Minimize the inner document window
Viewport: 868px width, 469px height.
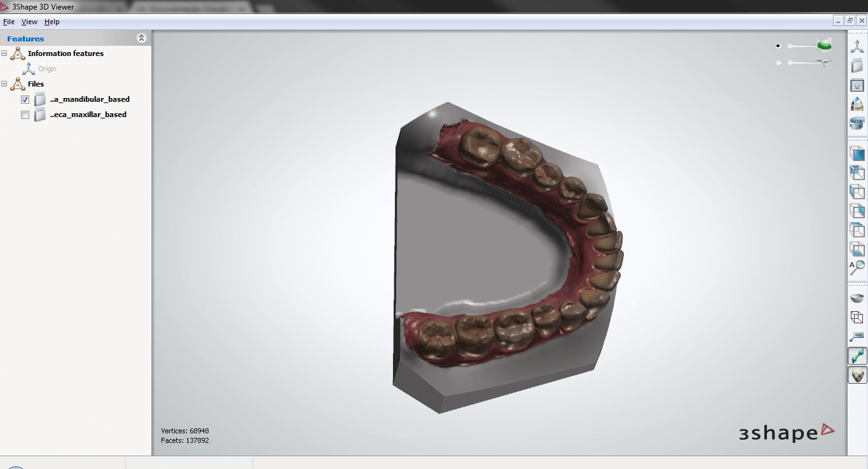839,21
